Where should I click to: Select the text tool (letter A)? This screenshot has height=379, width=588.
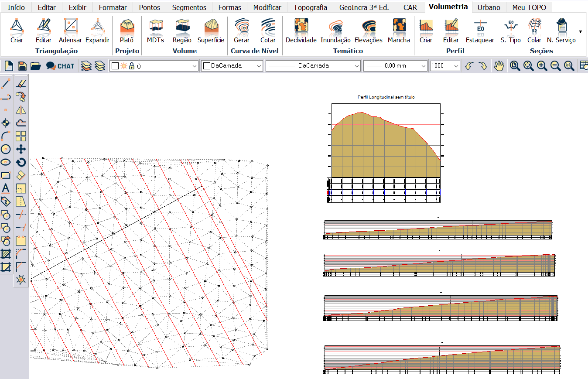[6, 188]
